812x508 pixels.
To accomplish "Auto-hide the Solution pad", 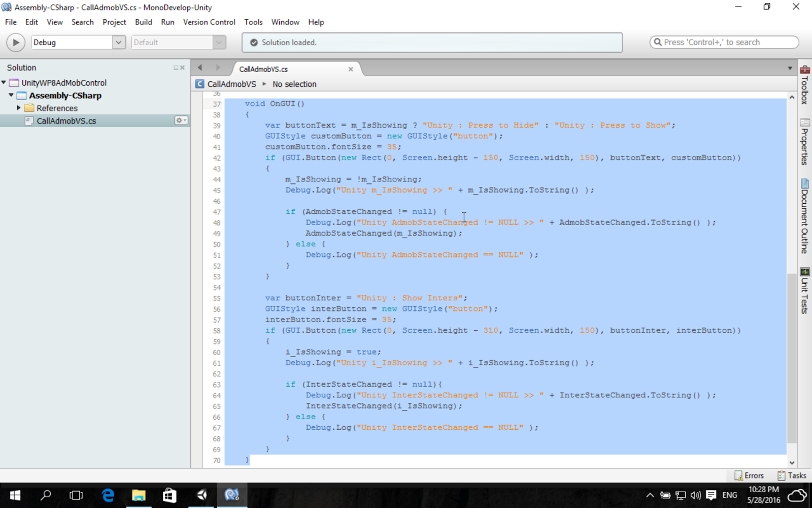I will [176, 68].
